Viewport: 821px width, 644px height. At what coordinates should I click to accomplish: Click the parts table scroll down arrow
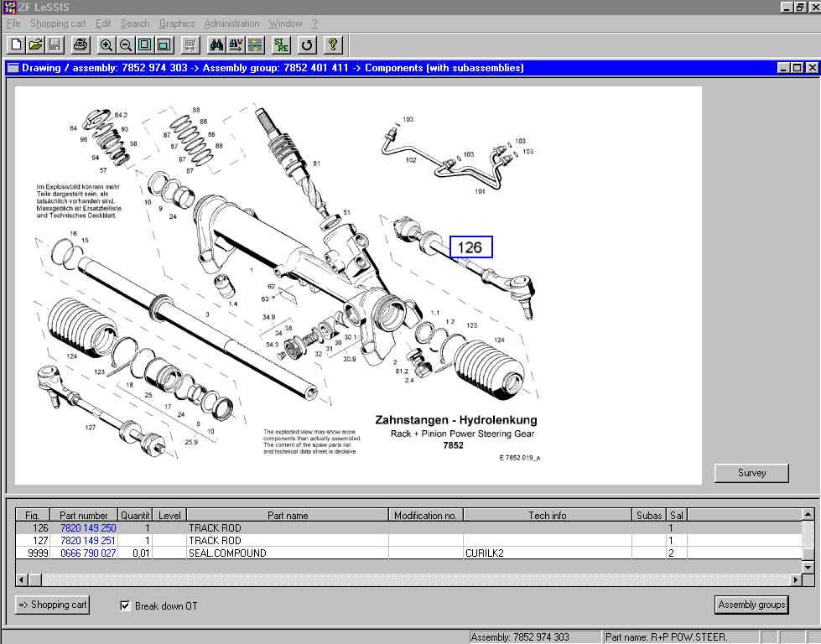coord(808,567)
